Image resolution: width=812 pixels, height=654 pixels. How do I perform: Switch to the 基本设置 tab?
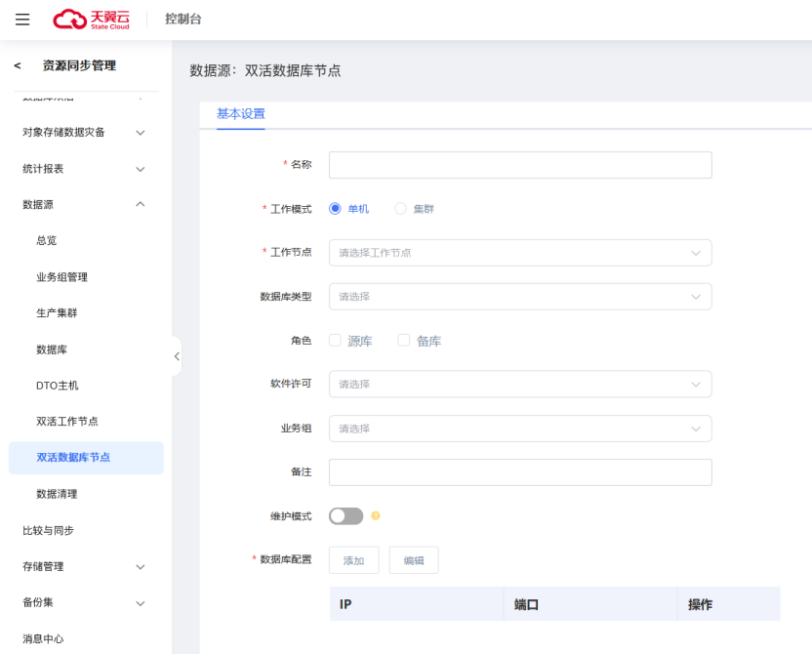tap(240, 114)
